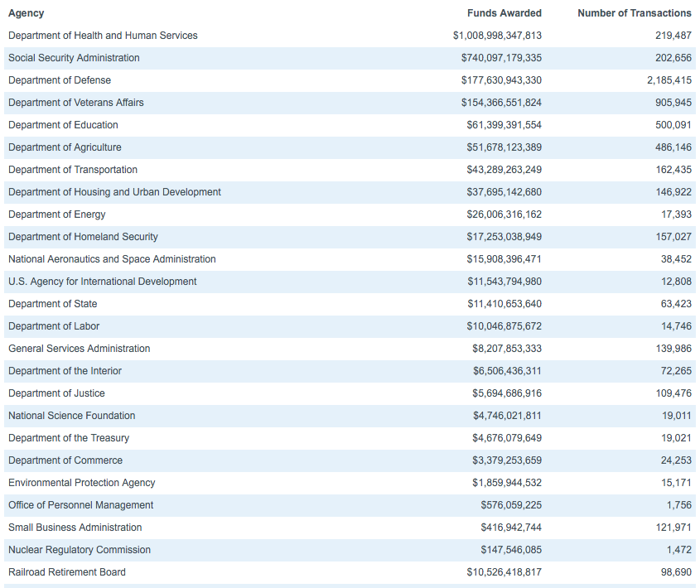Click the $61,399,391,554 funds value
This screenshot has height=588, width=700.
click(504, 125)
